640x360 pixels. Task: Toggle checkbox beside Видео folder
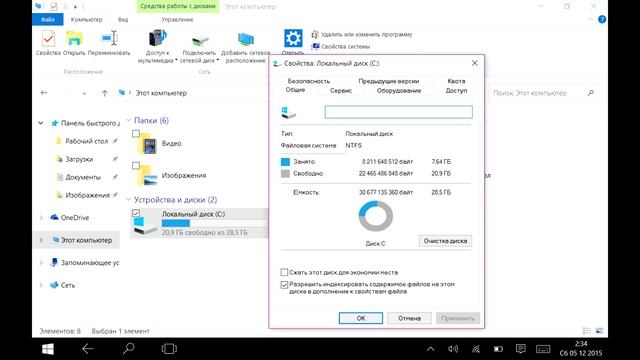point(136,134)
